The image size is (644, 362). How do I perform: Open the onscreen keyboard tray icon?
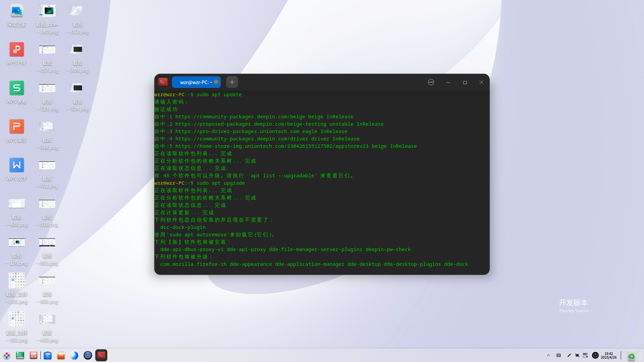click(x=558, y=355)
